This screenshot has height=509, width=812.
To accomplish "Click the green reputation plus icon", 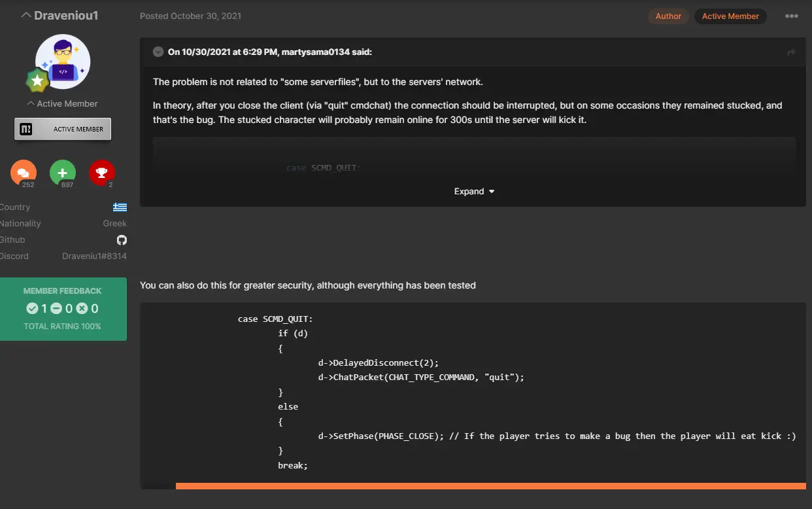I will pyautogui.click(x=63, y=173).
